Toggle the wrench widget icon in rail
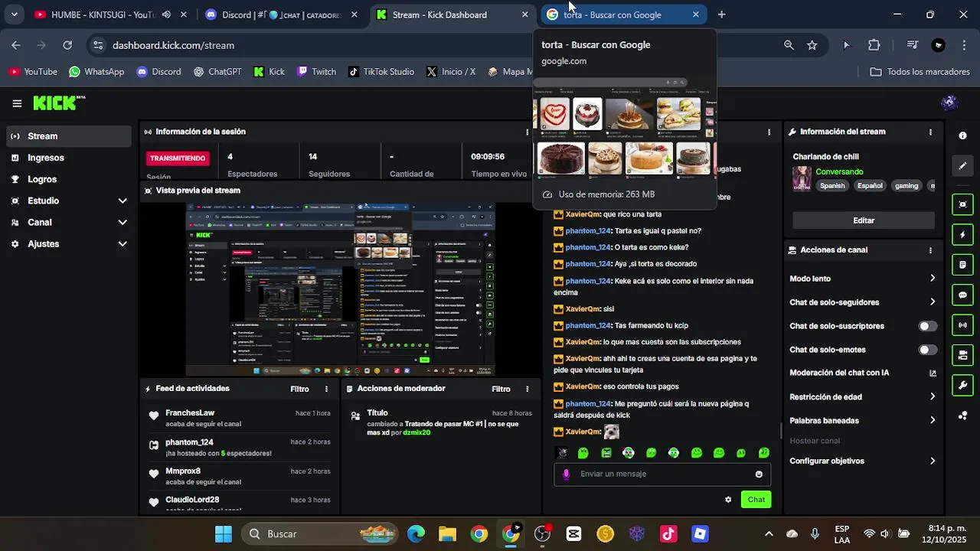 (x=962, y=385)
